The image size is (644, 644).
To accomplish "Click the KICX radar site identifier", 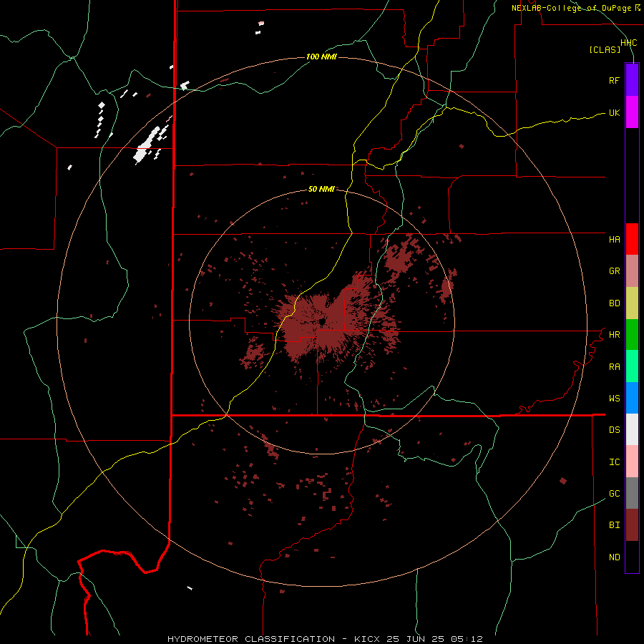I will point(367,639).
